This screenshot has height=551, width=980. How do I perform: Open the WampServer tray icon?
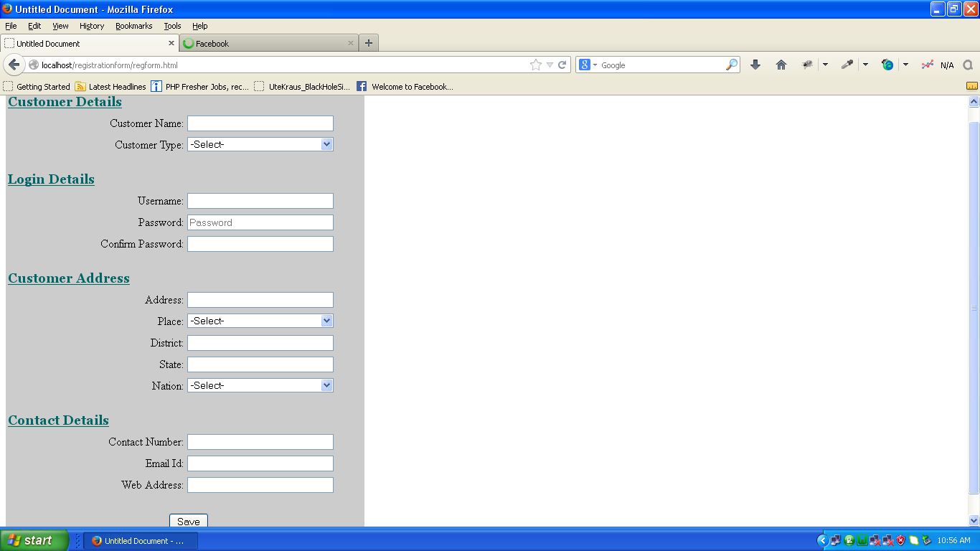pos(862,542)
